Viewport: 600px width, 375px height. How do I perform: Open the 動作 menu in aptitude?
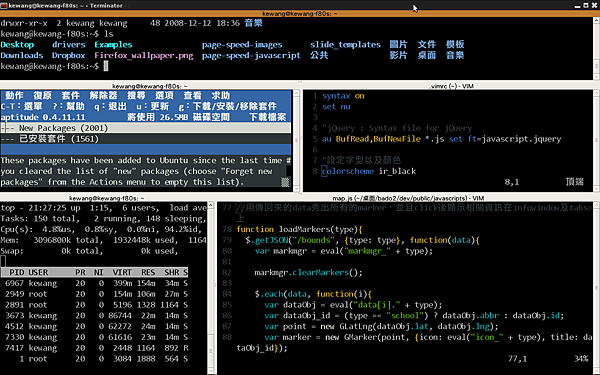[x=14, y=96]
